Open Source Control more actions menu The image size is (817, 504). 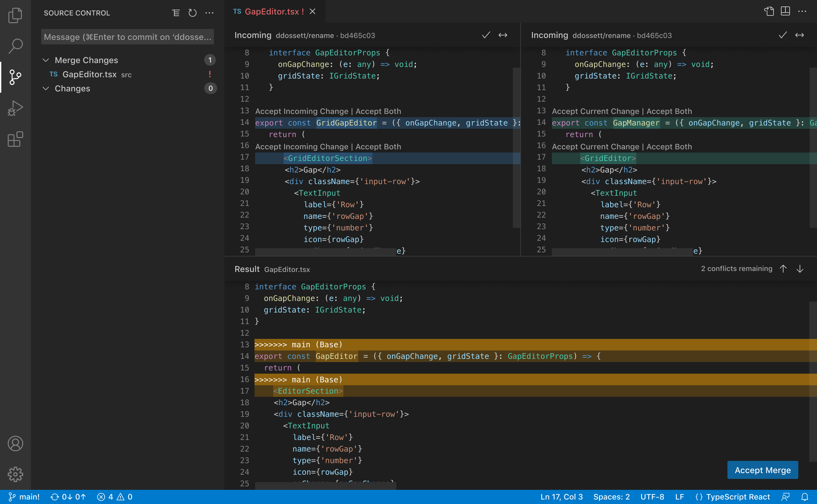(x=209, y=13)
